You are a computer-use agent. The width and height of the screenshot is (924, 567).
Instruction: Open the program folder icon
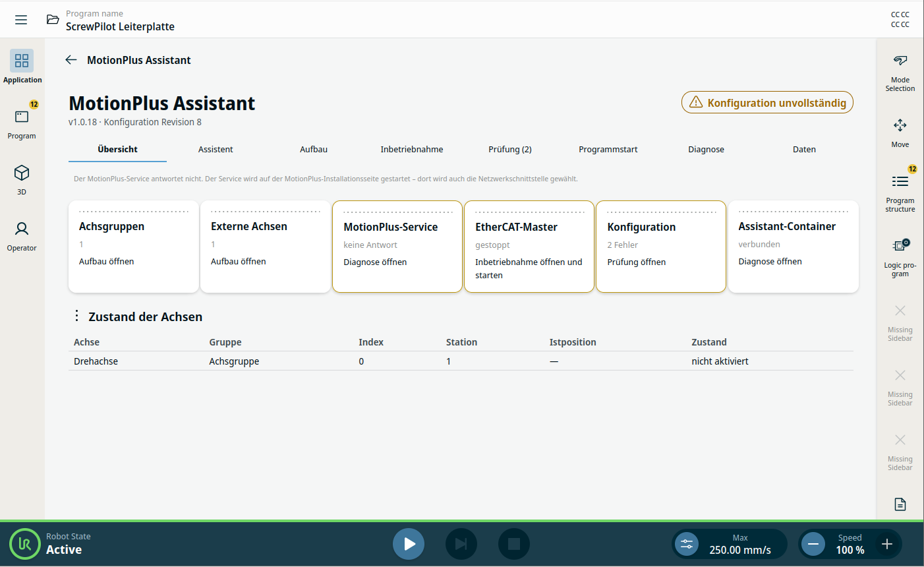(53, 20)
